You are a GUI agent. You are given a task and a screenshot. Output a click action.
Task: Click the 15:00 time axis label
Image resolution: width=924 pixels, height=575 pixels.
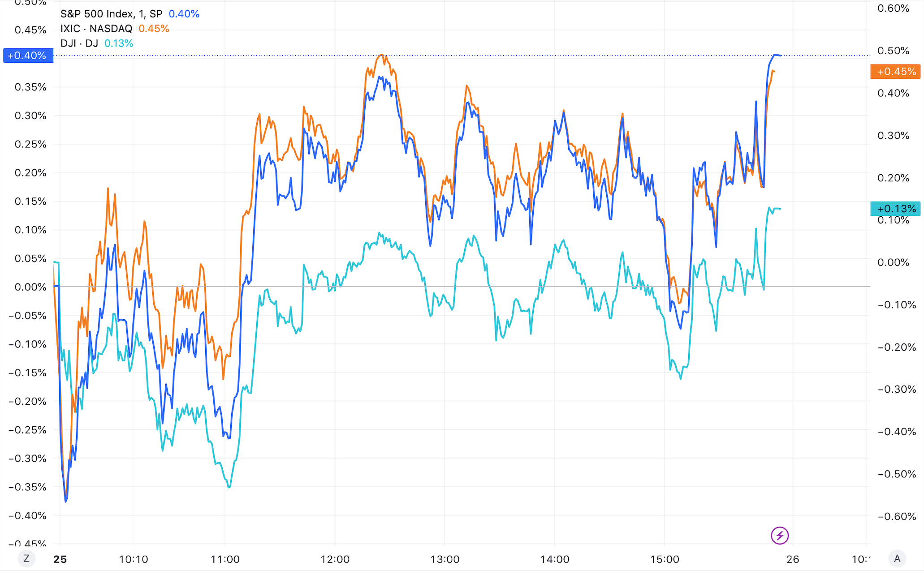click(x=665, y=559)
